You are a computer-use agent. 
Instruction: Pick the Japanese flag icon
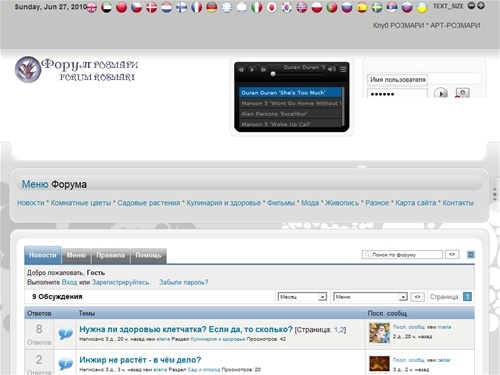[x=272, y=7]
